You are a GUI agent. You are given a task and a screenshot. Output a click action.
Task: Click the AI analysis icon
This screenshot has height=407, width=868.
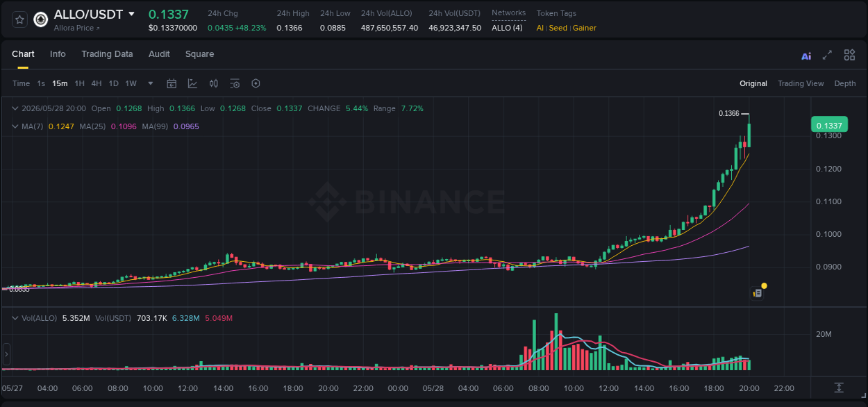click(806, 56)
